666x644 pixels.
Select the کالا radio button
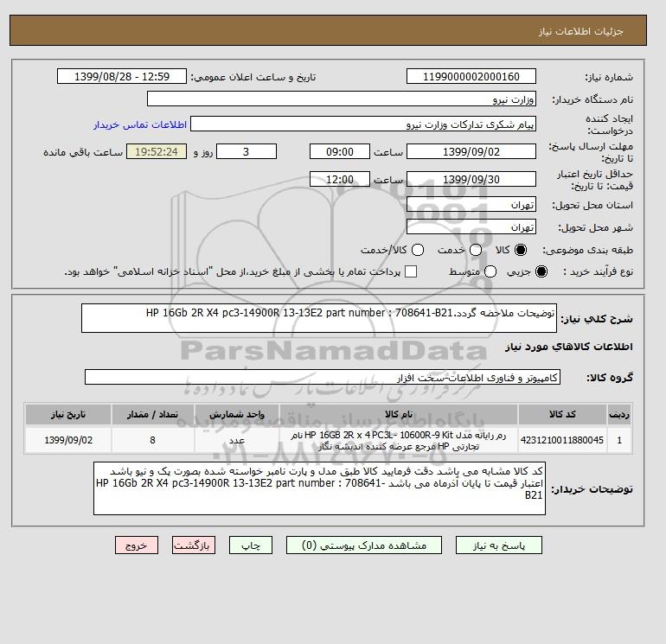click(x=521, y=250)
